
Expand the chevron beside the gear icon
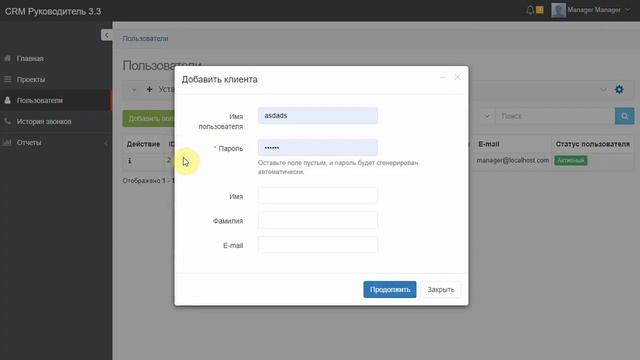tap(603, 90)
